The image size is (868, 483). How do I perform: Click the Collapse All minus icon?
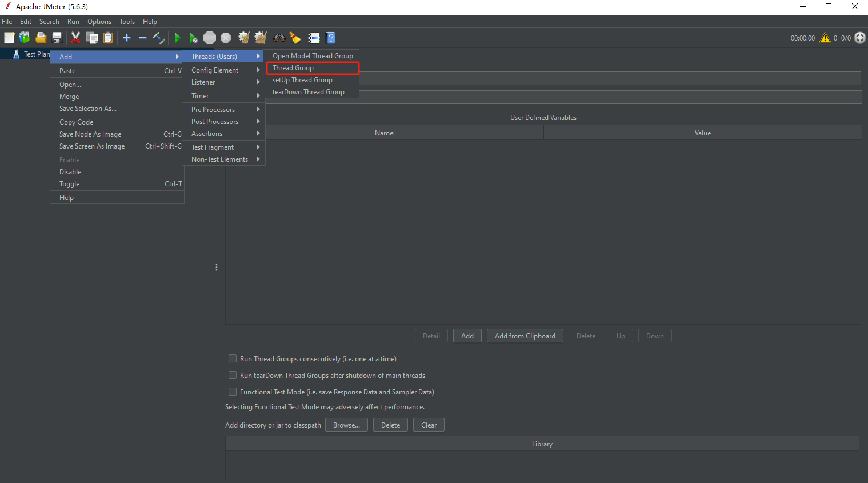[143, 38]
